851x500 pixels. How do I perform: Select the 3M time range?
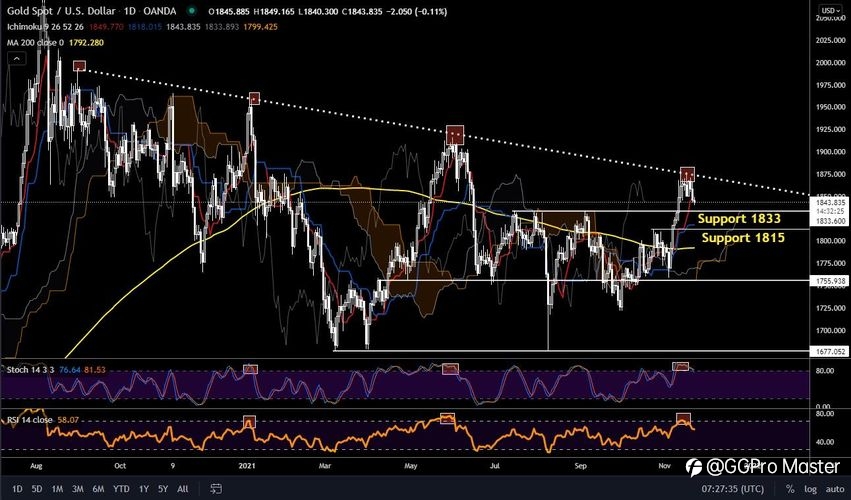pos(78,489)
